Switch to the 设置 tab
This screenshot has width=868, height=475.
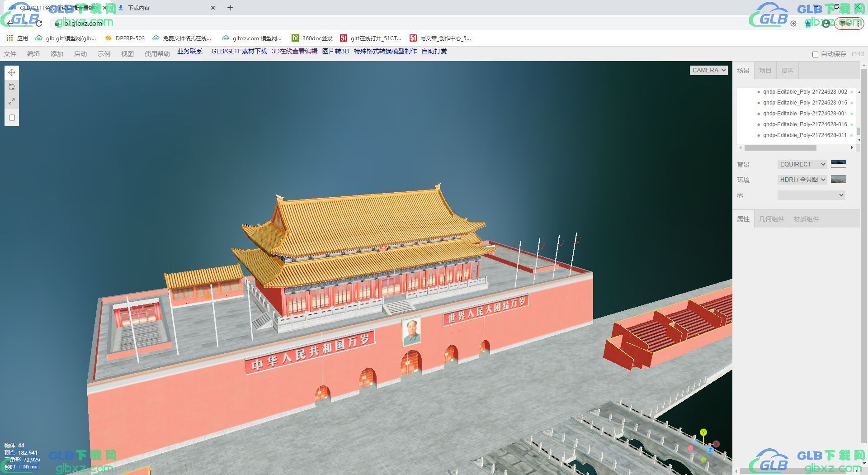(x=788, y=71)
